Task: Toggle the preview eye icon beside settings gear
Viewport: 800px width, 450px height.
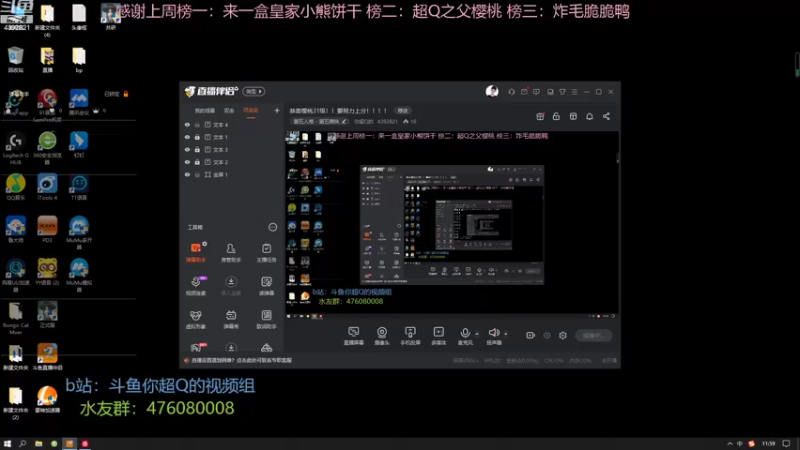Action: pos(547,335)
